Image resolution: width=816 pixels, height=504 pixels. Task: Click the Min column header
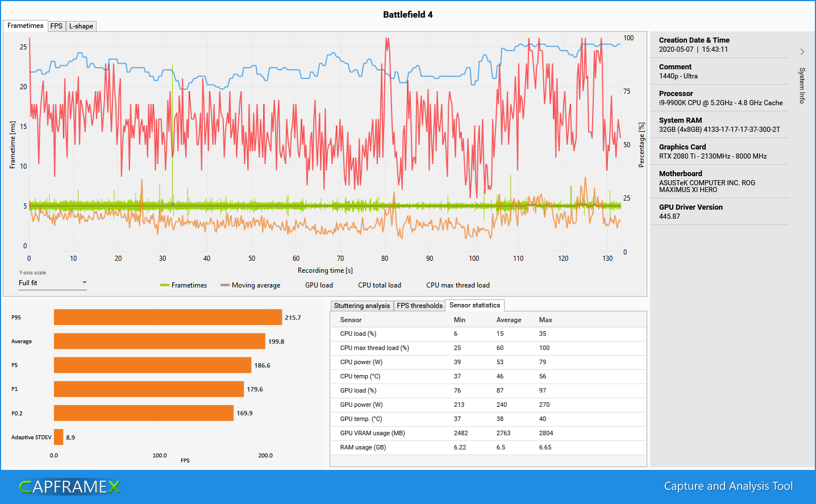pos(460,320)
